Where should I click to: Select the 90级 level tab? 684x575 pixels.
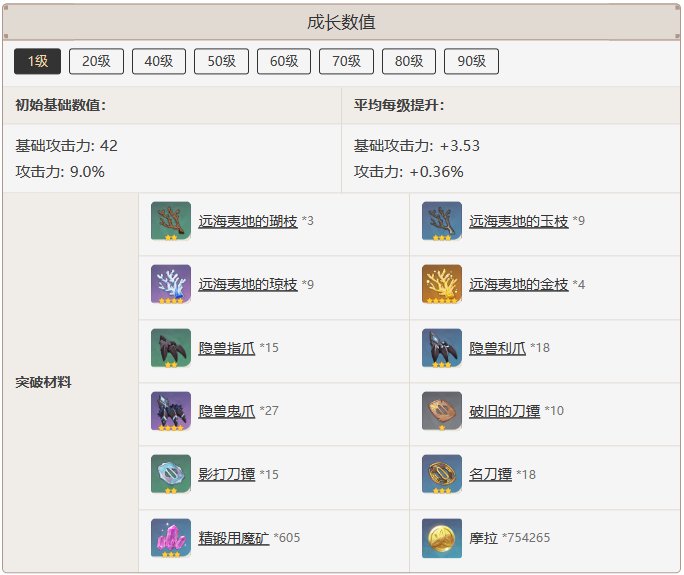click(x=471, y=61)
